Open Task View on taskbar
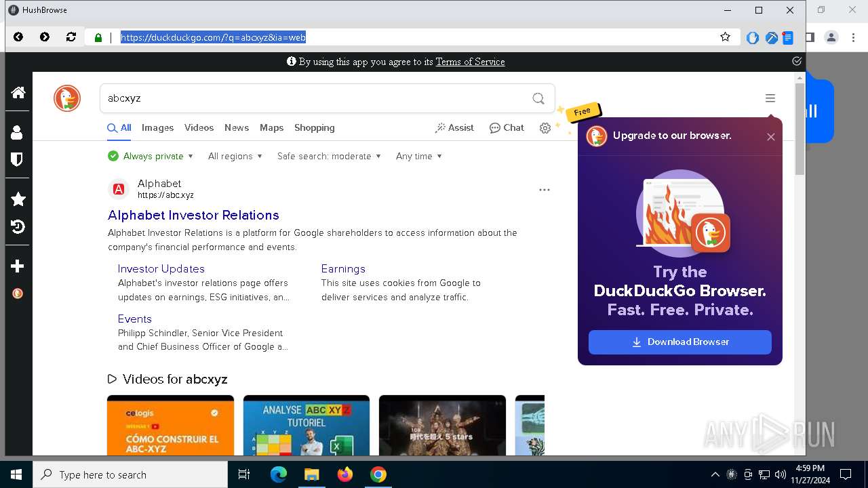This screenshot has width=868, height=488. point(244,474)
